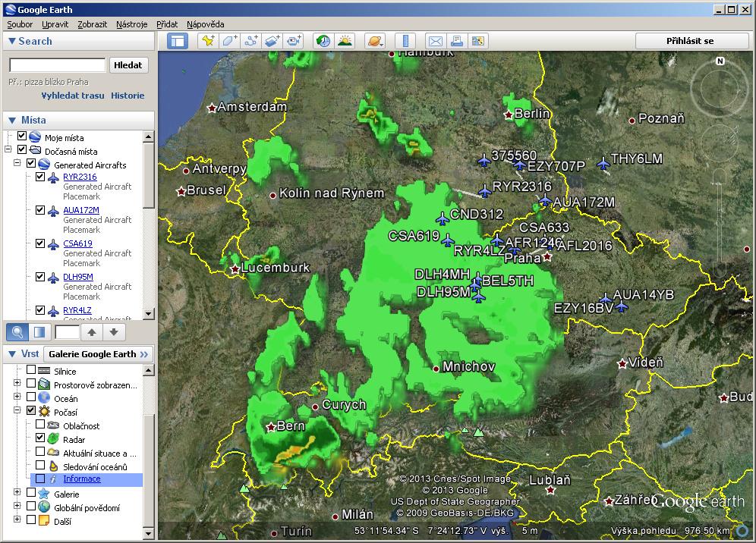Uncheck the RYR2316 placemark checkbox
Viewport: 756px width, 543px height.
(x=40, y=177)
